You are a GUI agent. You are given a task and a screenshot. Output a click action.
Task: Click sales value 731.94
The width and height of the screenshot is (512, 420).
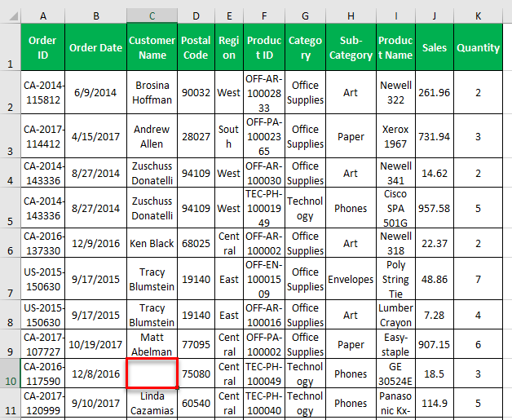point(435,136)
